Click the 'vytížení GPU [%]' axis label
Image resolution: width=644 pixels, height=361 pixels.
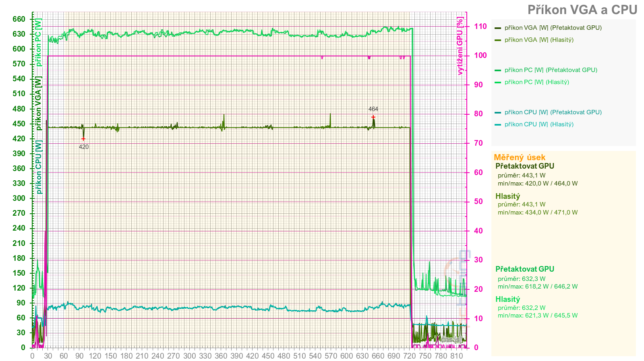pyautogui.click(x=460, y=45)
